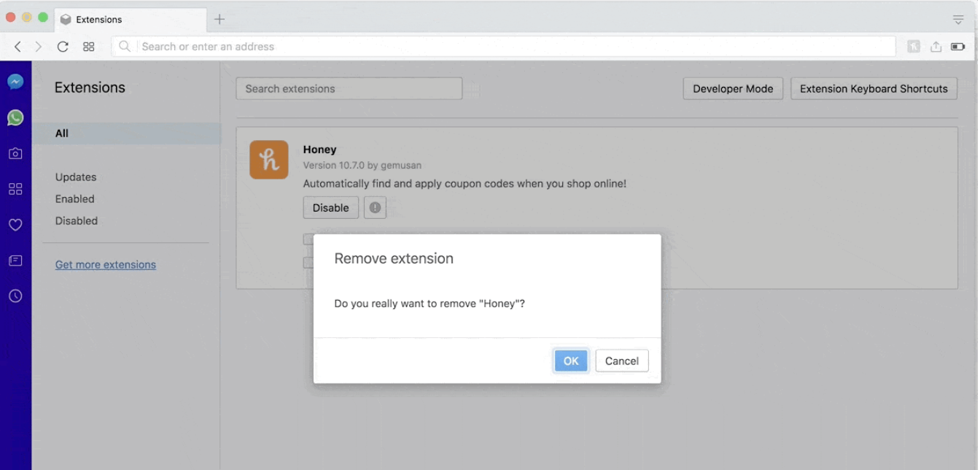980x470 pixels.
Task: Focus the address bar field
Action: pyautogui.click(x=504, y=46)
